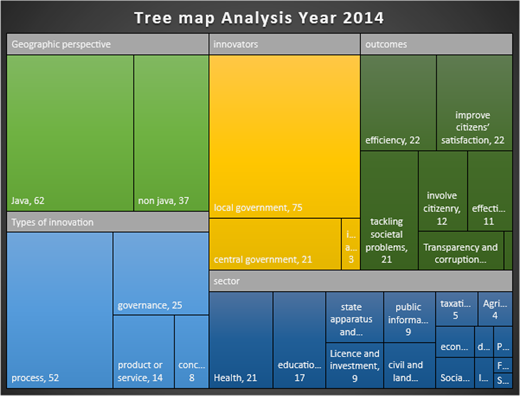Viewport: 520px width, 396px height.
Task: Click the 'governance, 25' tile
Action: coord(161,274)
